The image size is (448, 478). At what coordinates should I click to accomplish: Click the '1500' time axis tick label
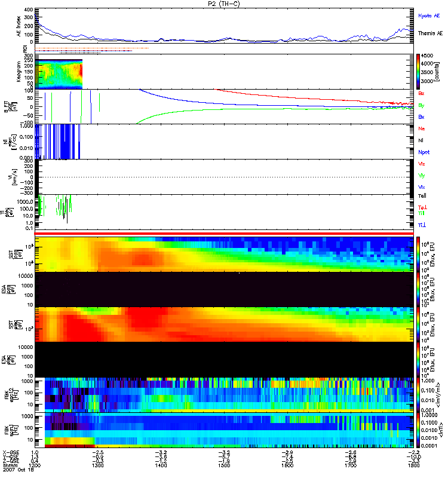point(224,465)
